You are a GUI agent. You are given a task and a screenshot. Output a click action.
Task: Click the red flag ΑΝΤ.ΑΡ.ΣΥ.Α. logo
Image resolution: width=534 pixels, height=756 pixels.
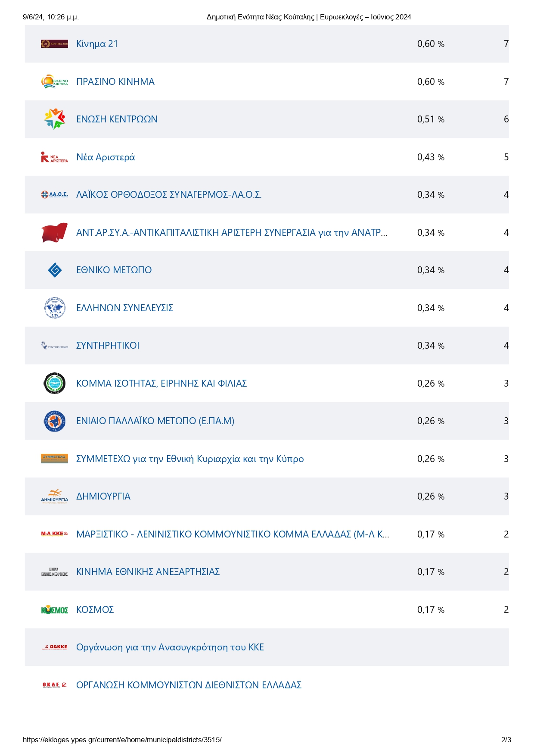(x=54, y=232)
